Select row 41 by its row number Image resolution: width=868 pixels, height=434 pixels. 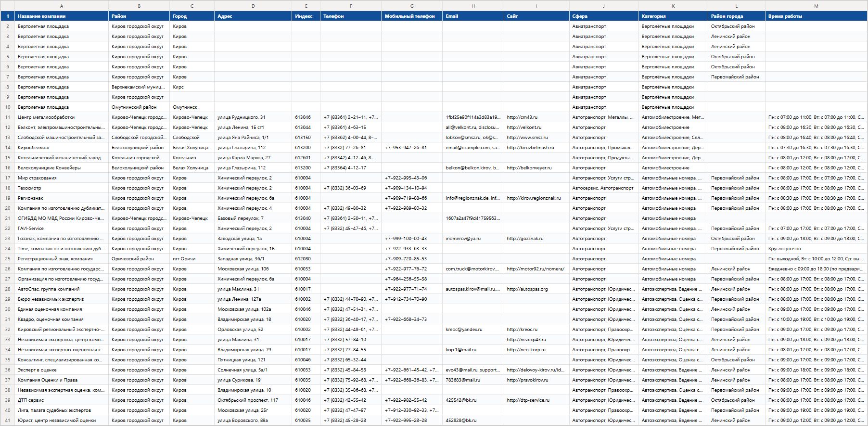[8, 421]
